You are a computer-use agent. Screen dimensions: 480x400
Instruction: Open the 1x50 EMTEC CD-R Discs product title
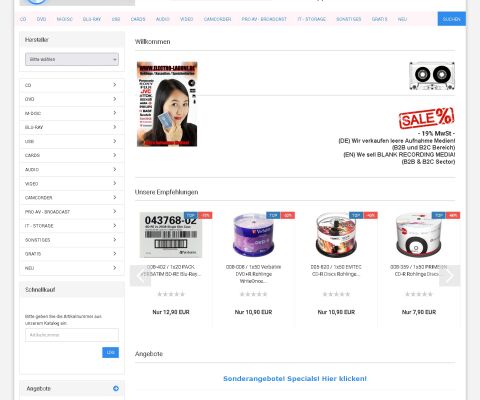336,271
